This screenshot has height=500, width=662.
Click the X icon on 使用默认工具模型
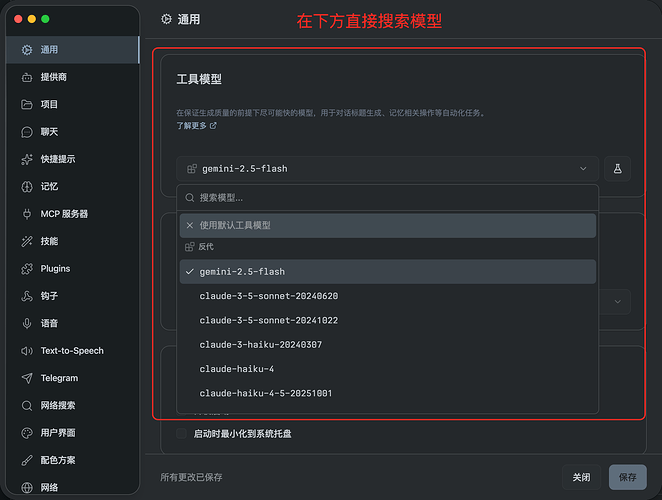click(x=190, y=226)
